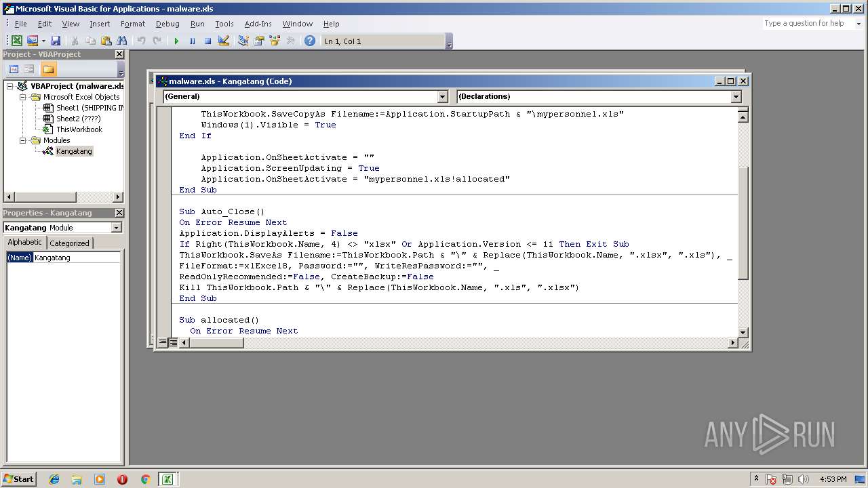
Task: Collapse the Modules folder node
Action: coord(22,140)
